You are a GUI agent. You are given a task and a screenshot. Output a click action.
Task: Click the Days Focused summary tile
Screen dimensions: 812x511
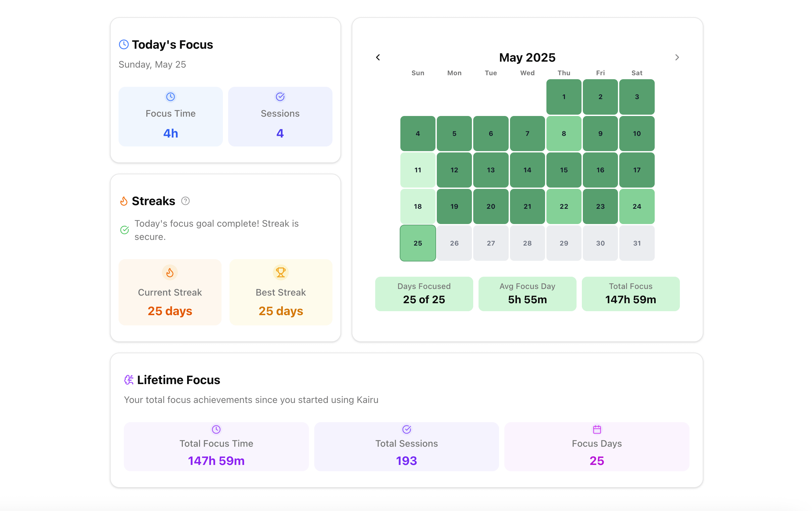point(424,294)
